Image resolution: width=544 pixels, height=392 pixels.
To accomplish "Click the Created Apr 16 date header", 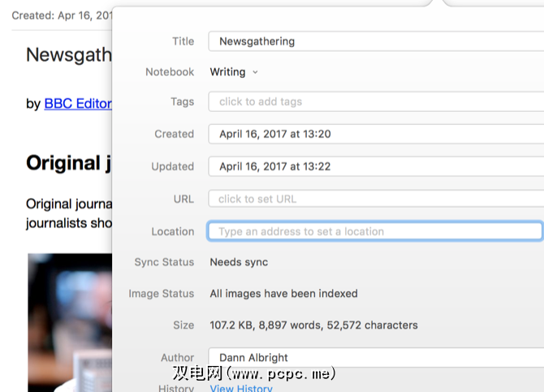I will tap(61, 15).
